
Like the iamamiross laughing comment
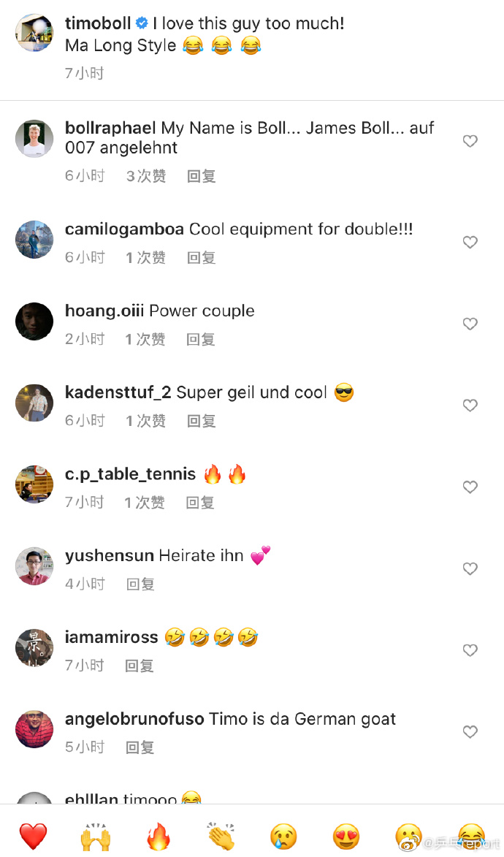pyautogui.click(x=470, y=650)
